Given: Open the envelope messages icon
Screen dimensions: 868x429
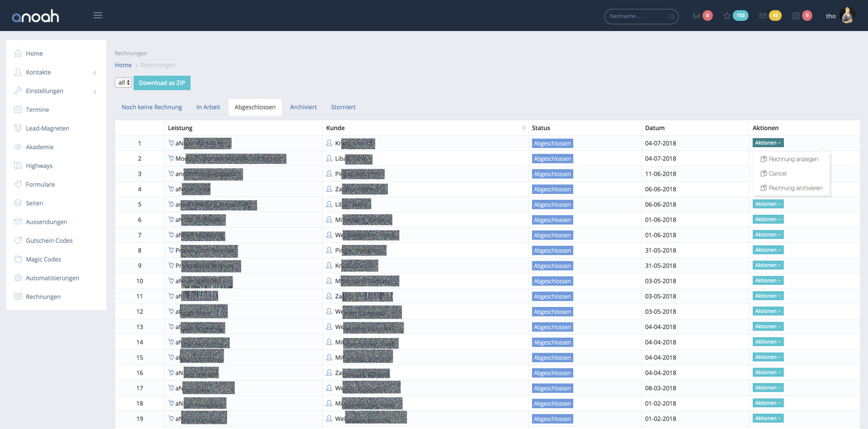Looking at the screenshot, I should click(763, 16).
